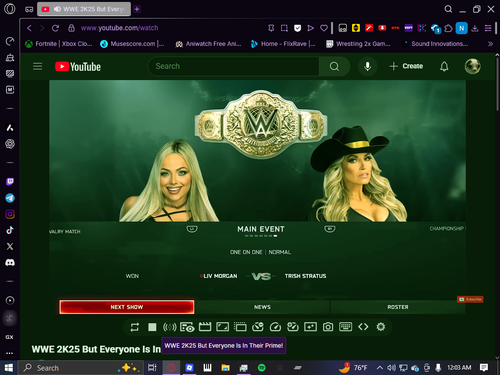Click the keyboard shortcuts icon below video
This screenshot has height=375, width=500.
[x=345, y=327]
